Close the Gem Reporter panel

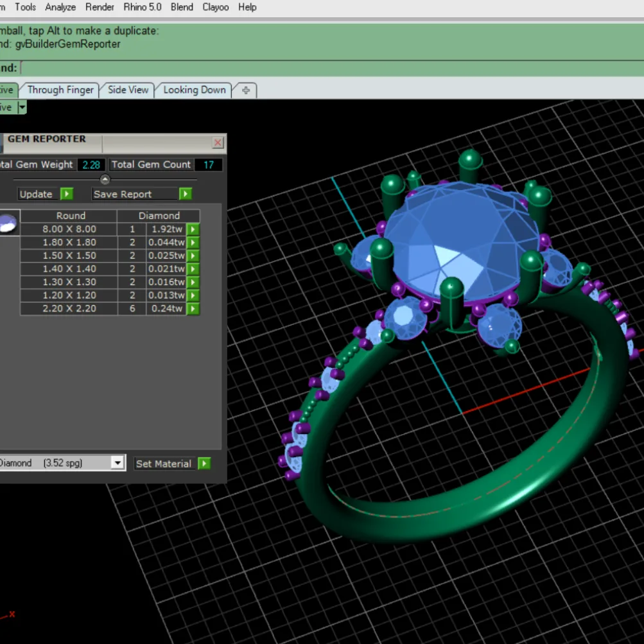point(218,143)
